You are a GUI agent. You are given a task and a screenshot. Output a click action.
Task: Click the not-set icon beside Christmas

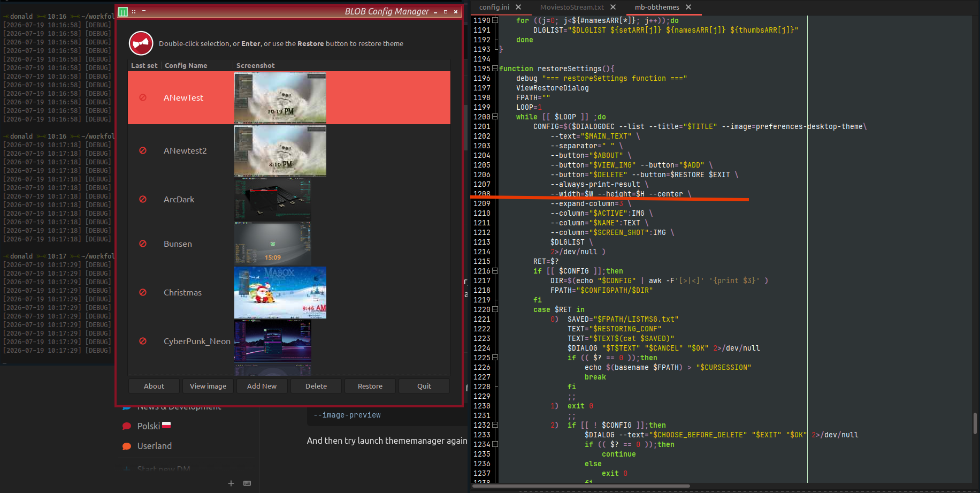(143, 292)
